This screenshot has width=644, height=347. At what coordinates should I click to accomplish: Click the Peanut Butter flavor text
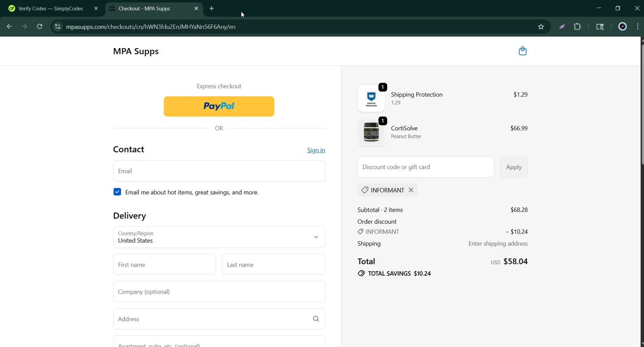pos(406,137)
